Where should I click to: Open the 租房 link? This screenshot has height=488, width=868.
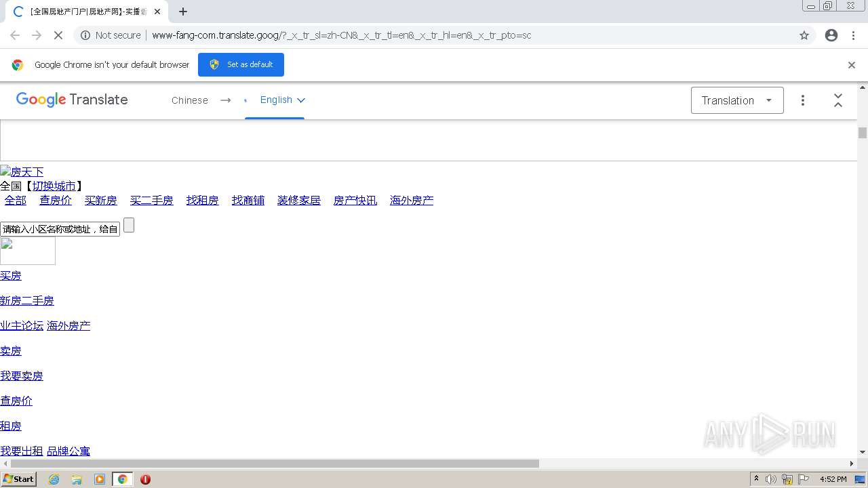11,426
